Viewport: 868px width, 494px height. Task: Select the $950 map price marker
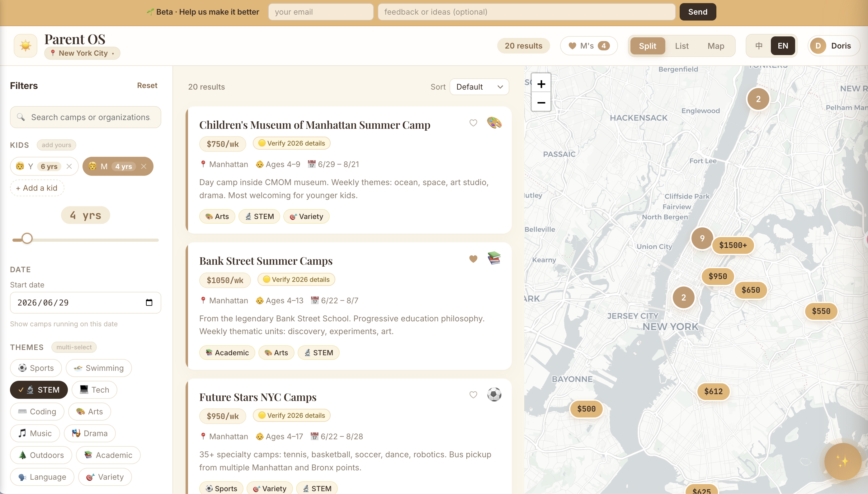tap(718, 276)
